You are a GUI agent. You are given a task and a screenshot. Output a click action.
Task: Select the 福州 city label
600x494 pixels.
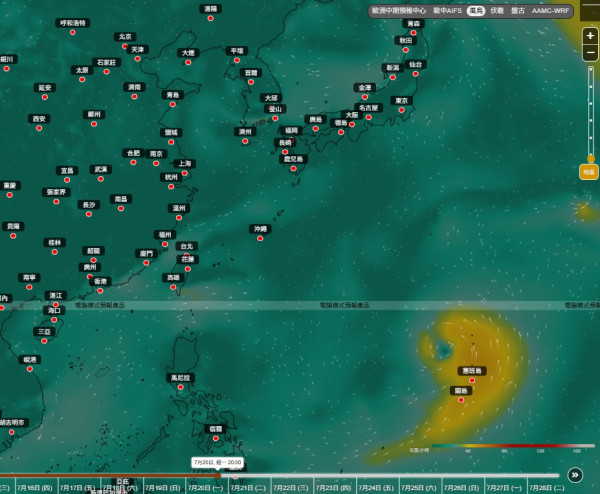(x=165, y=235)
